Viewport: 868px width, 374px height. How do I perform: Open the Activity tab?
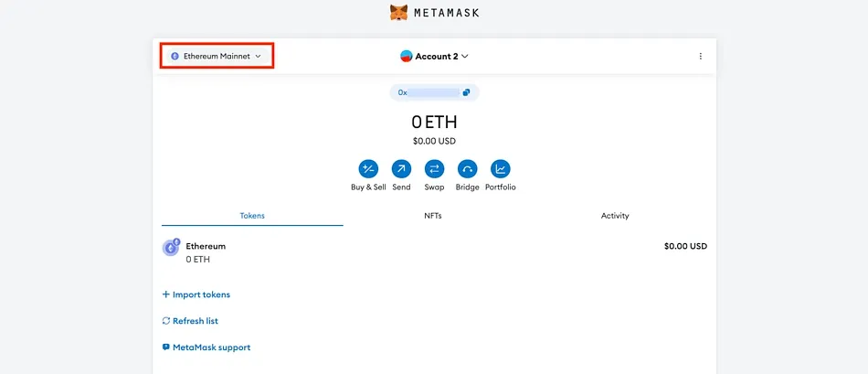click(x=615, y=216)
